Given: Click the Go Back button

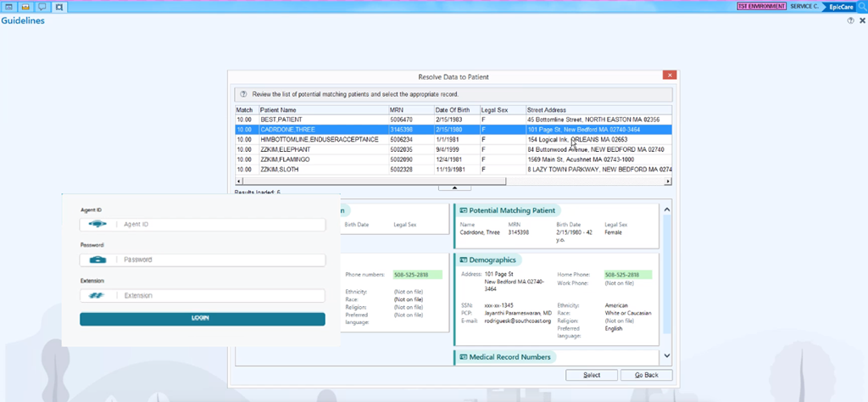Looking at the screenshot, I should [x=646, y=375].
